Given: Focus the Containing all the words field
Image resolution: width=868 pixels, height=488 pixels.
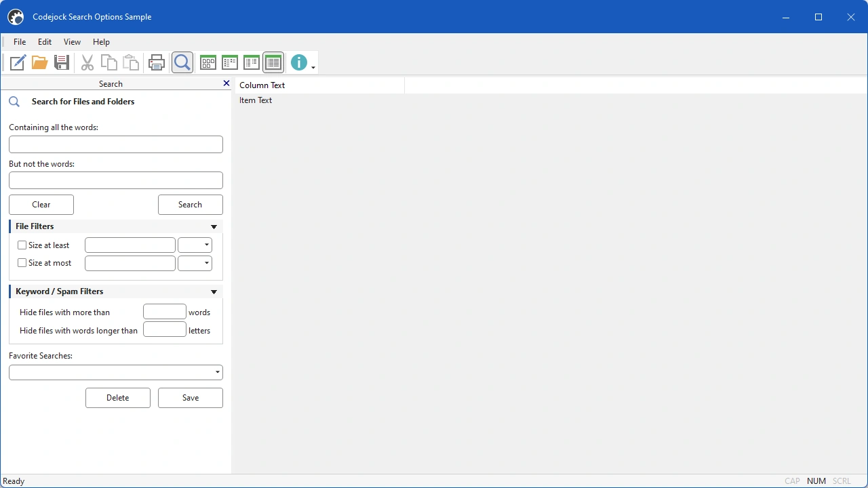Looking at the screenshot, I should [116, 144].
